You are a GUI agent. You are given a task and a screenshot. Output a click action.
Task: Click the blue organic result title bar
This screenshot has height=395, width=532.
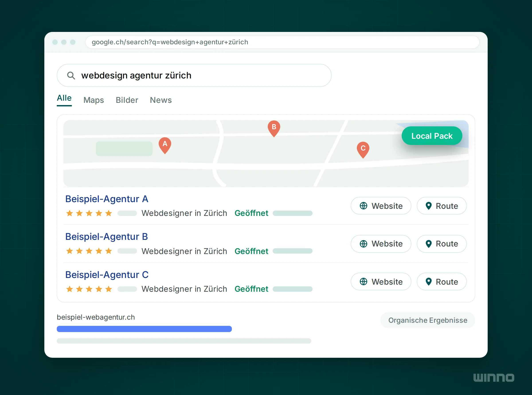(x=144, y=329)
